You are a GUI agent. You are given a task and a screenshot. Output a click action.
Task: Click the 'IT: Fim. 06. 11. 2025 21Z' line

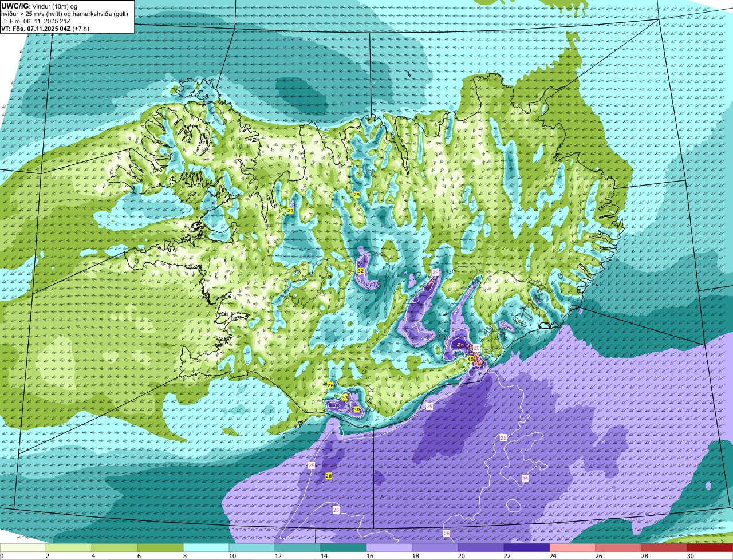coord(36,21)
